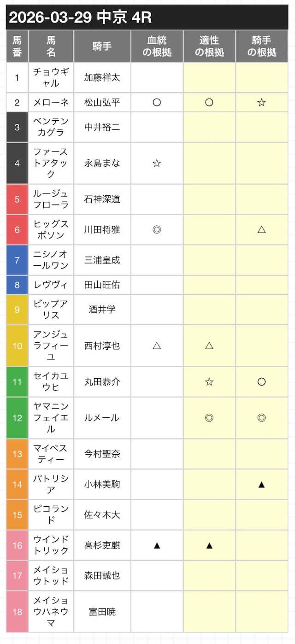The image size is (295, 644).
Task: Click the ◎ mark in ヤマニンフェイエル's 適性 cell
Action: pos(209,418)
